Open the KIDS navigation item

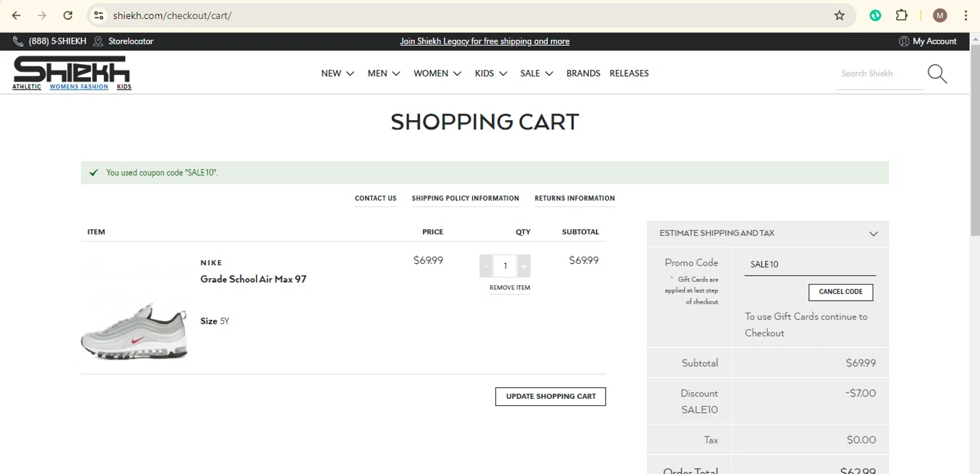485,74
